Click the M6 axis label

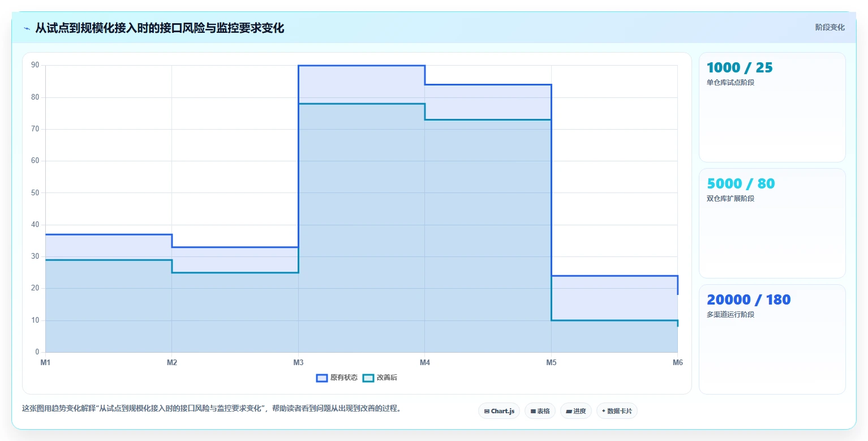pyautogui.click(x=677, y=362)
